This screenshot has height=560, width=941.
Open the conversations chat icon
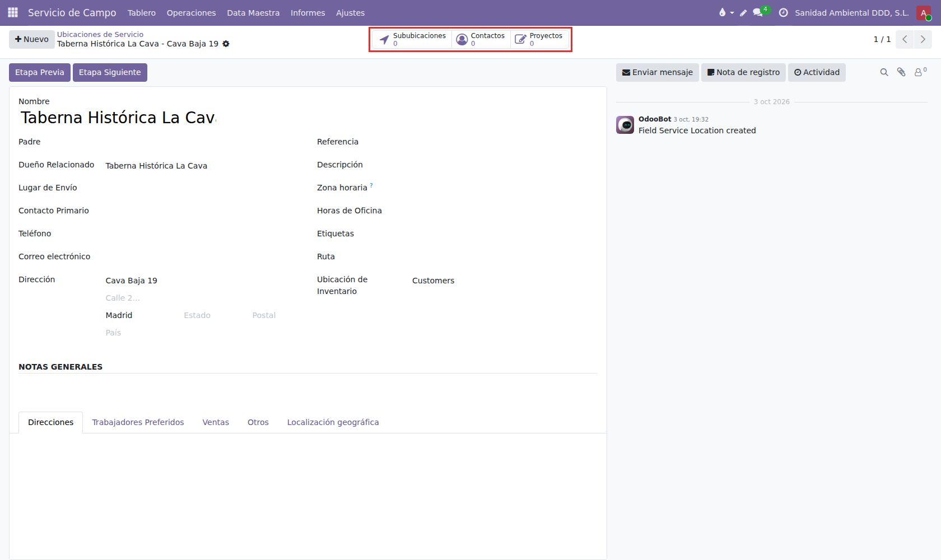[x=758, y=12]
